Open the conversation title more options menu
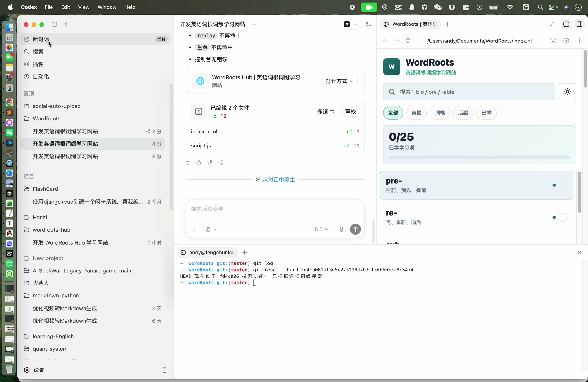Screen dimensions: 588x382 point(254,24)
